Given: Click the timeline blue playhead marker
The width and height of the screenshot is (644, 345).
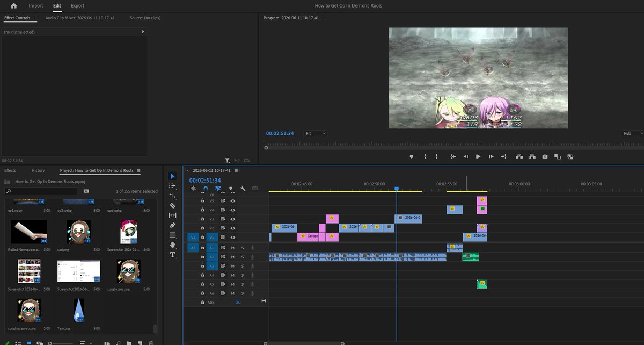Looking at the screenshot, I should 397,189.
